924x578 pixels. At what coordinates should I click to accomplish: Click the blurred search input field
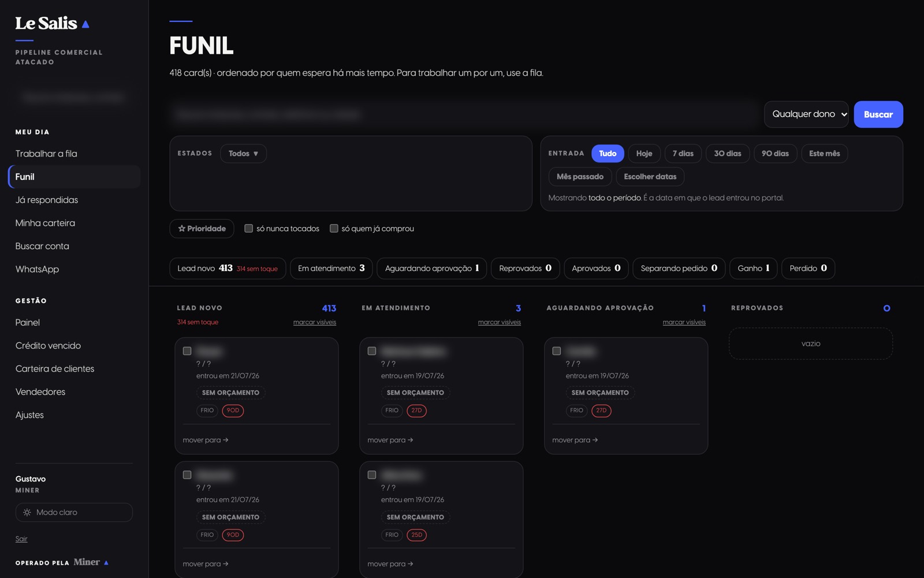click(x=464, y=114)
